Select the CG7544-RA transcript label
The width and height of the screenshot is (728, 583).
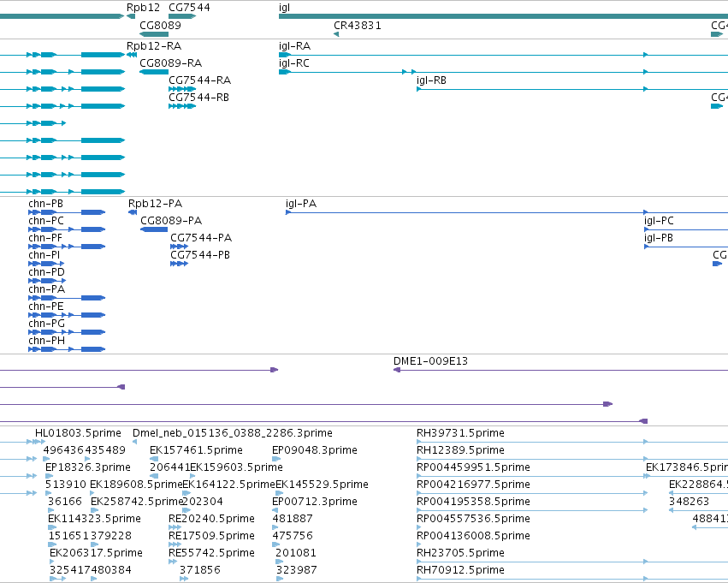click(199, 80)
